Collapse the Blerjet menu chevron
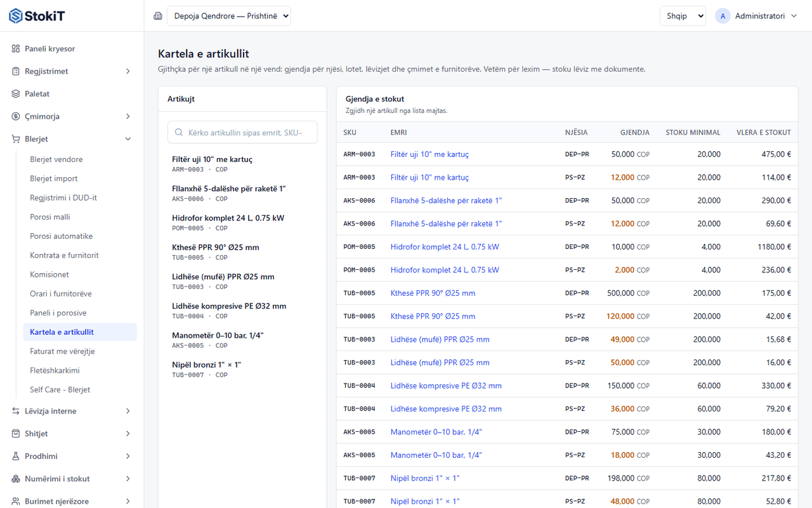 point(128,139)
